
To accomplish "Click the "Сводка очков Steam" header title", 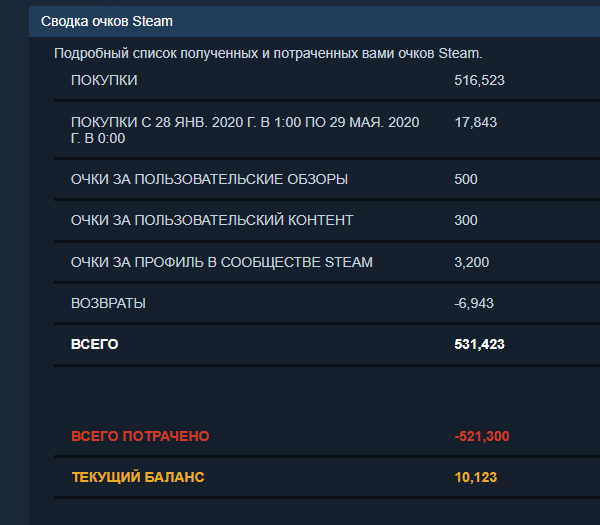I will click(105, 20).
